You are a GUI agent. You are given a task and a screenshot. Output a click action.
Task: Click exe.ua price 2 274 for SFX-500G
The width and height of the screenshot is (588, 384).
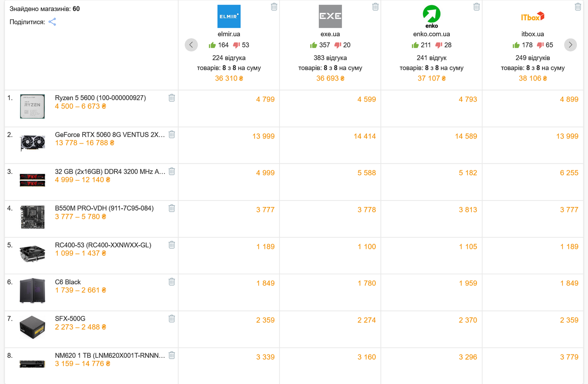pos(367,320)
